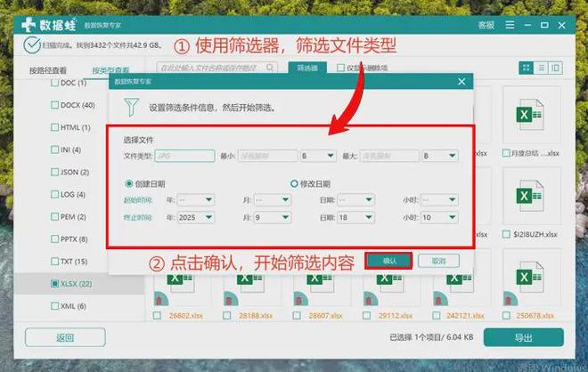Open the hamburger menu icon in title bar

pos(510,25)
